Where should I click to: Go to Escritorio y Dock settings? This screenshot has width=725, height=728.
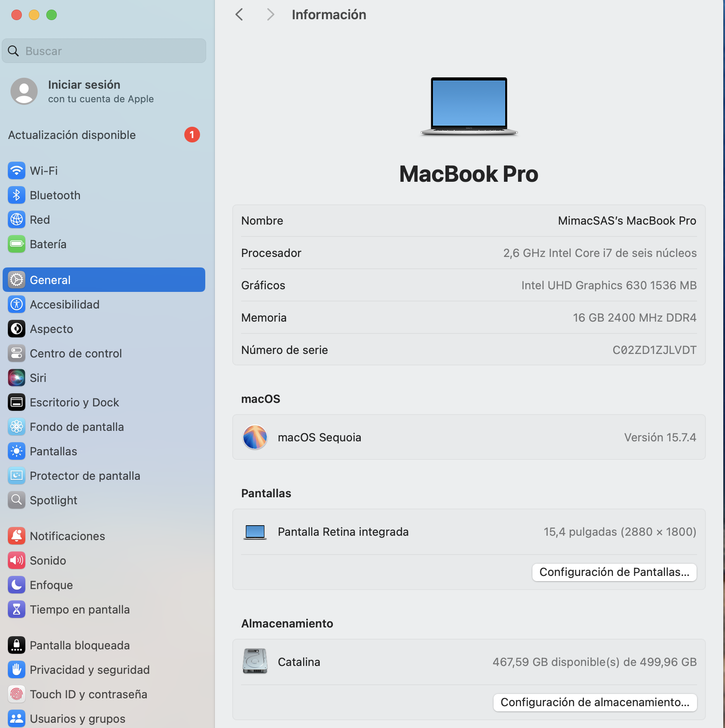(74, 402)
